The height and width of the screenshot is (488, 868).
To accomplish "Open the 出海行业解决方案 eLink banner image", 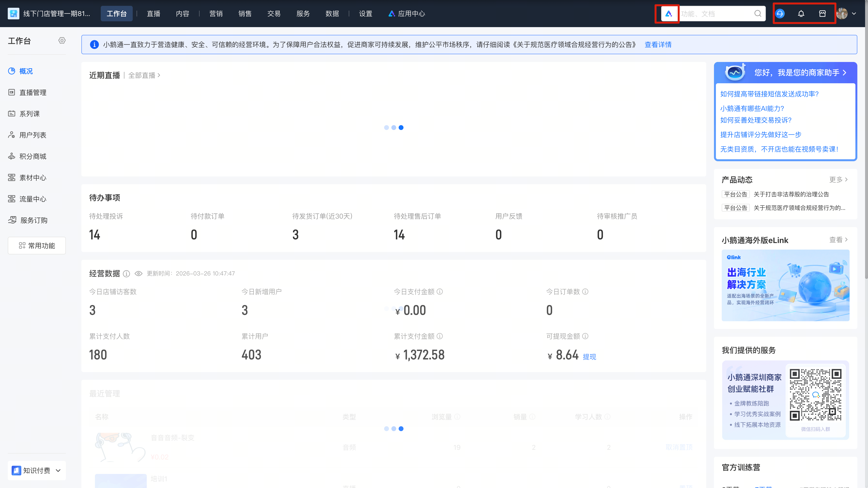I will 785,285.
